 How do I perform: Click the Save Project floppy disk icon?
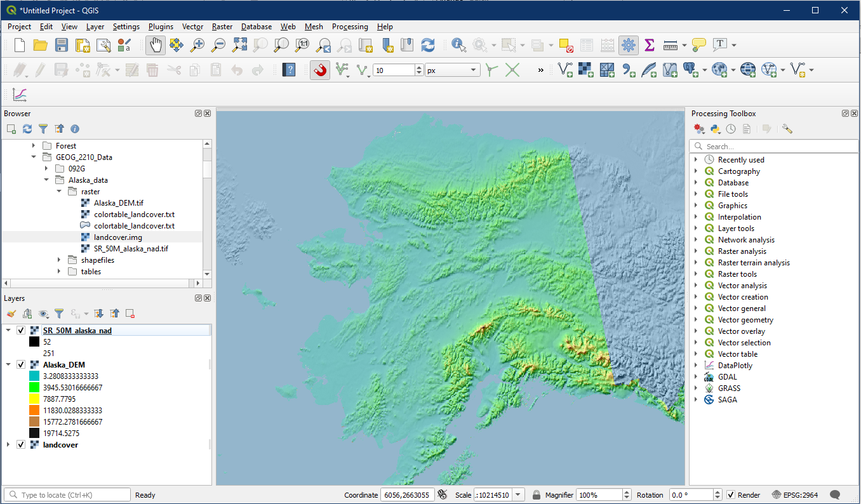coord(61,45)
